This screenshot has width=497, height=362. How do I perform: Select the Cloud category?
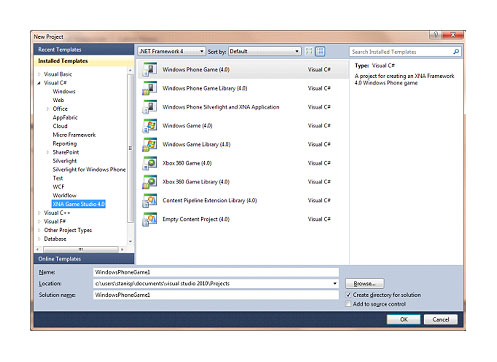60,126
